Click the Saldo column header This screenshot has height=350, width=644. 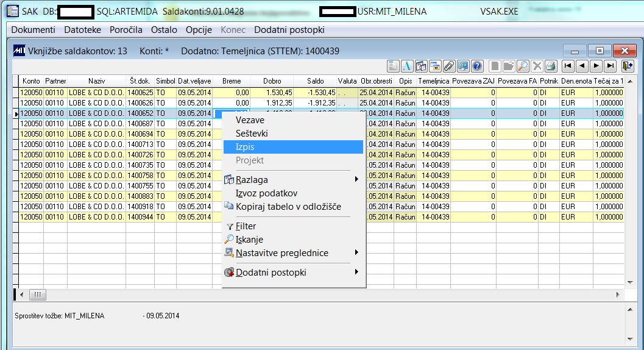click(x=315, y=81)
